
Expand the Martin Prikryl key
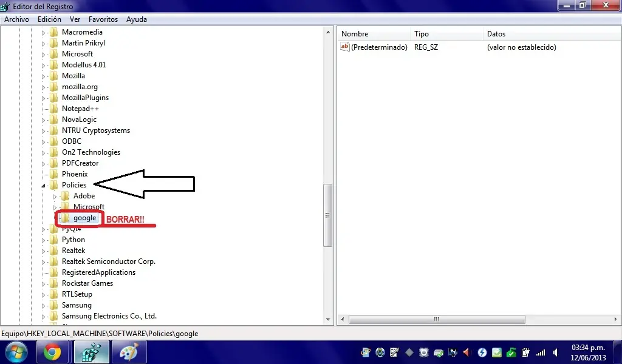pyautogui.click(x=43, y=43)
